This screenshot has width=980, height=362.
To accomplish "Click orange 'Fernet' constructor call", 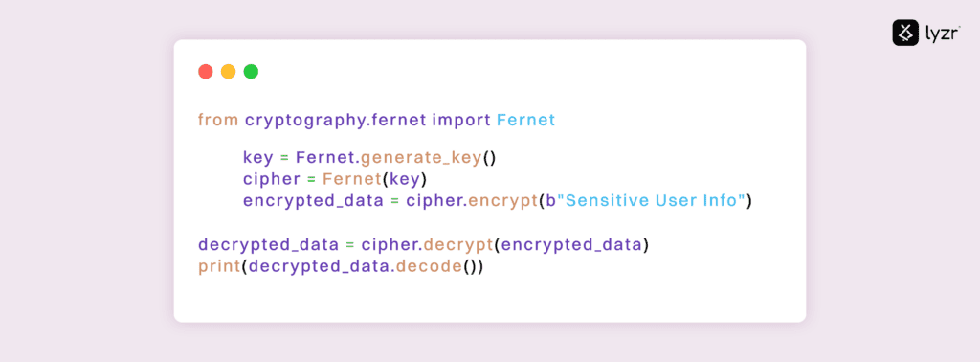I will pos(352,179).
